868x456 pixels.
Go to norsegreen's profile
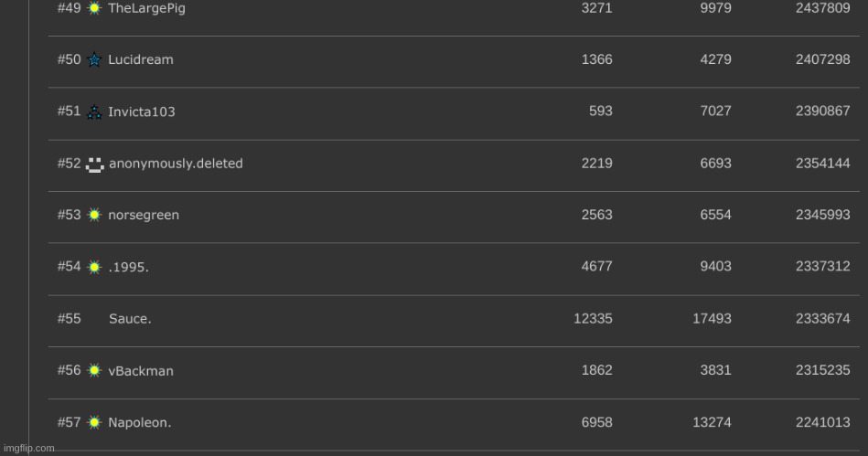pos(144,216)
